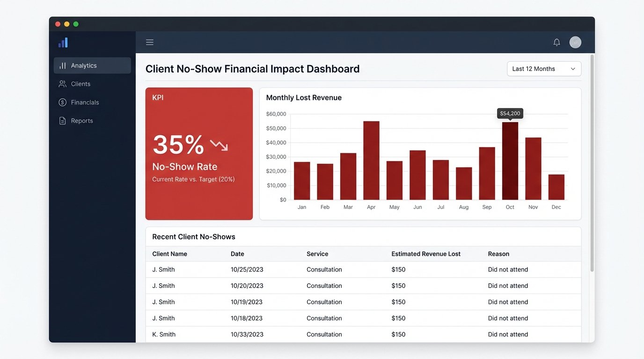The width and height of the screenshot is (644, 359).
Task: Select the J. Smith 10/25/2023 table row
Action: 328,269
